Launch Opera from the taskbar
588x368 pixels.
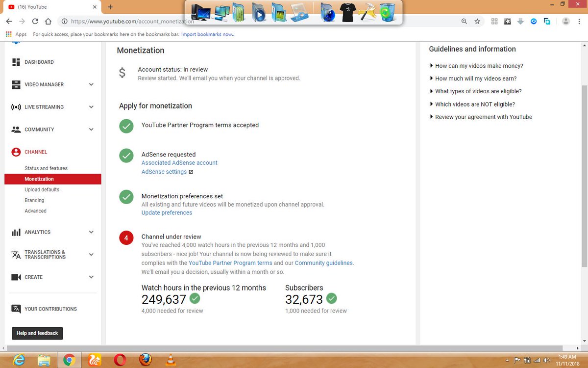(x=120, y=360)
